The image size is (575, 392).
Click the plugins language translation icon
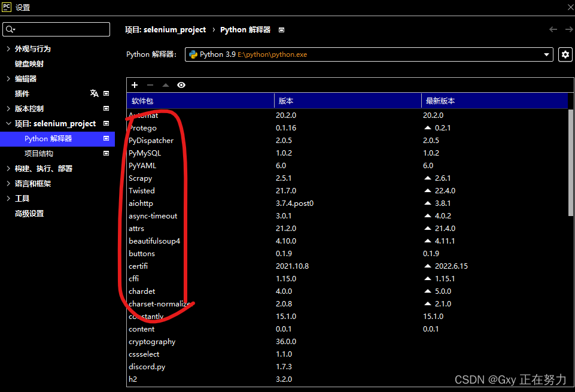[x=95, y=93]
